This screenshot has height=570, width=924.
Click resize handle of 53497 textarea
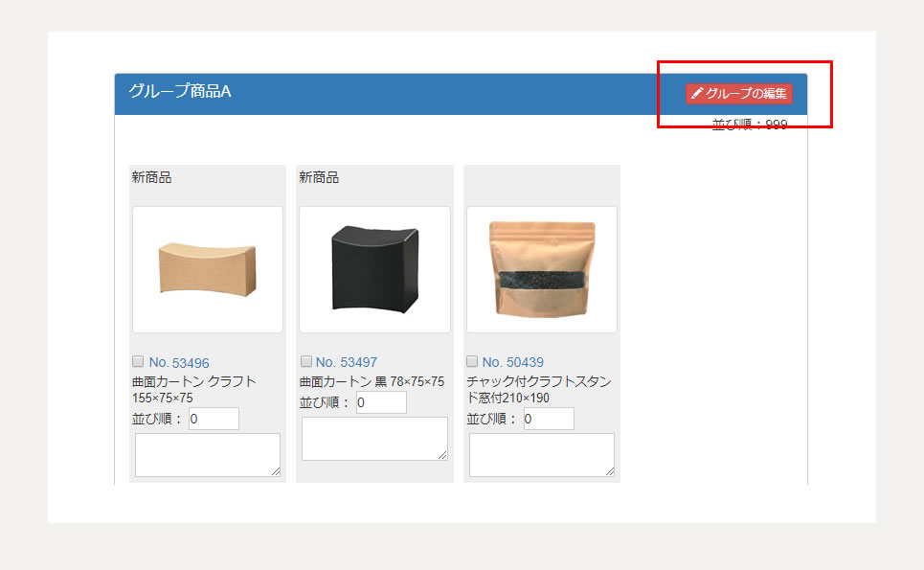442,455
